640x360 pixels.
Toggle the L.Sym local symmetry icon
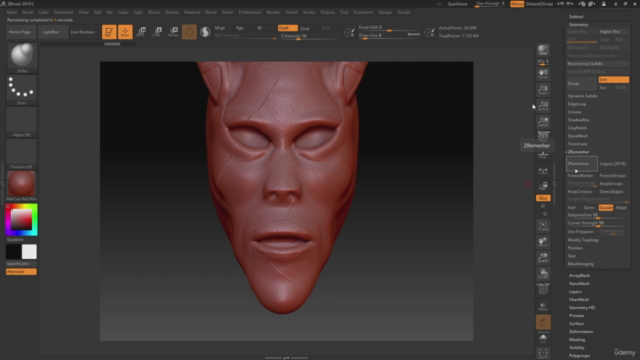543,171
